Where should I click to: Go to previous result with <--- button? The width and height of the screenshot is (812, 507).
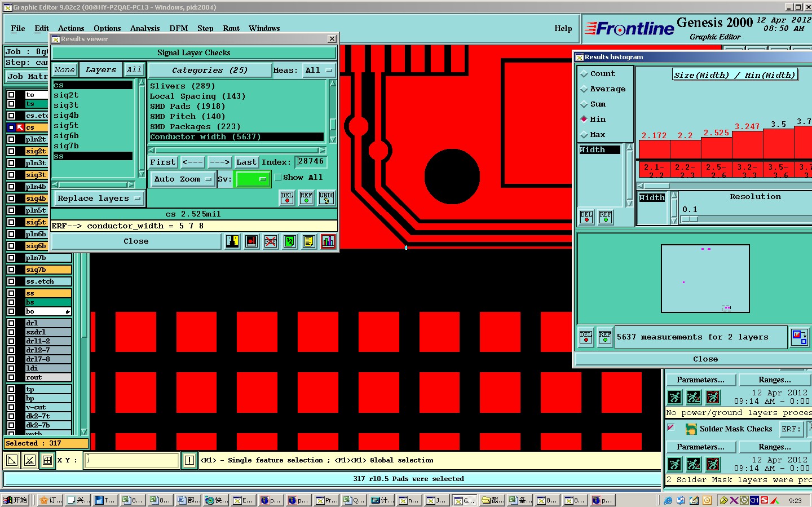(x=193, y=162)
